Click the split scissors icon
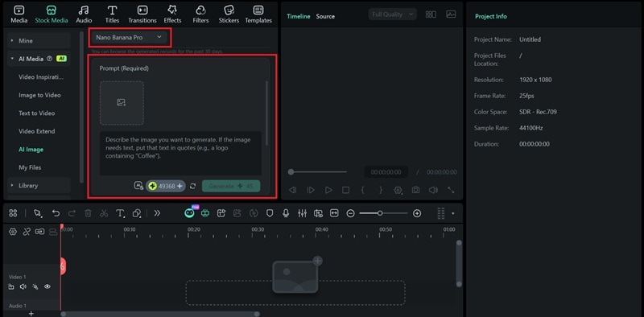 104,213
